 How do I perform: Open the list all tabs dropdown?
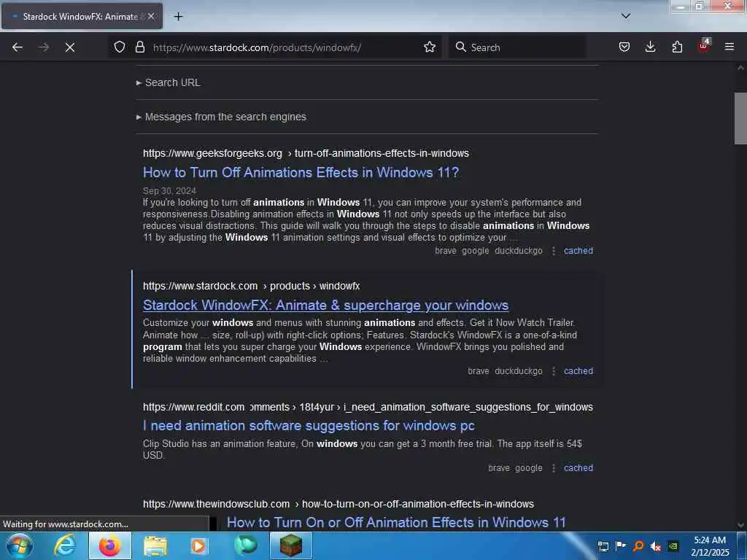[626, 16]
